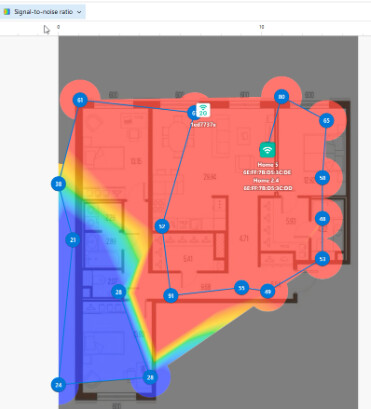The width and height of the screenshot is (371, 409).
Task: Select measurement point 24
Action: coord(58,385)
